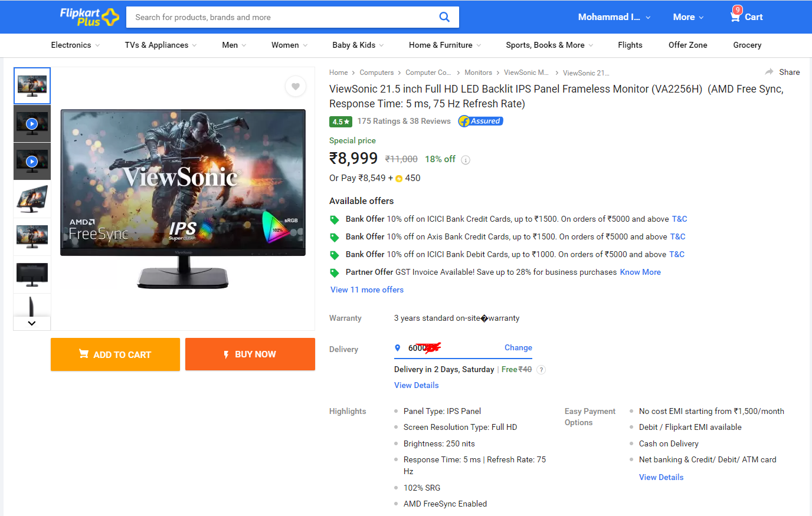
Task: Click the Flipkart Plus logo
Action: (89, 17)
